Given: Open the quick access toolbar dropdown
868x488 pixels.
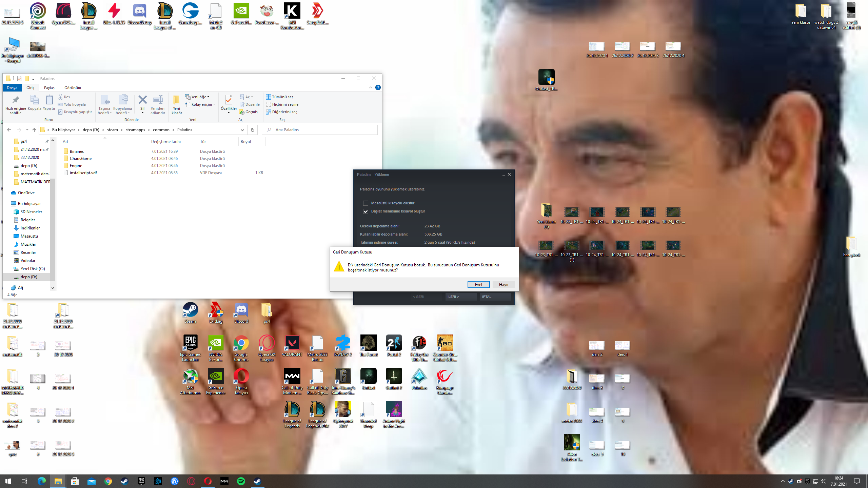Looking at the screenshot, I should point(33,79).
